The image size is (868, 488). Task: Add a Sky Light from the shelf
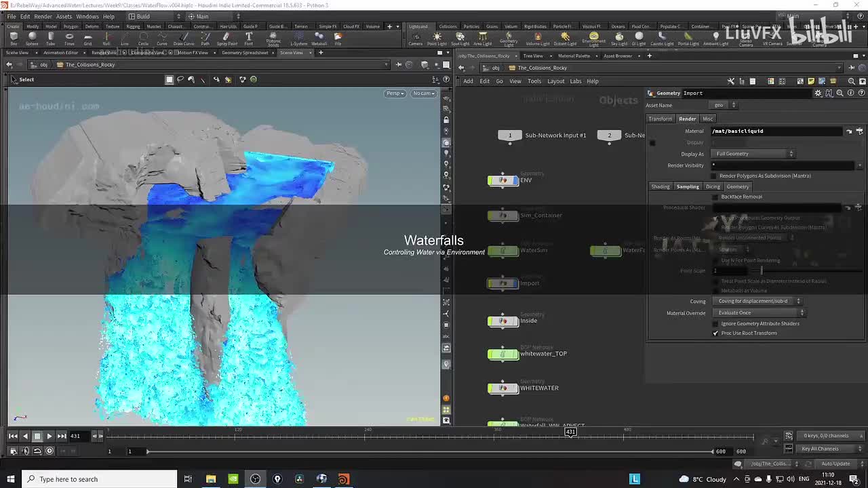(x=619, y=39)
